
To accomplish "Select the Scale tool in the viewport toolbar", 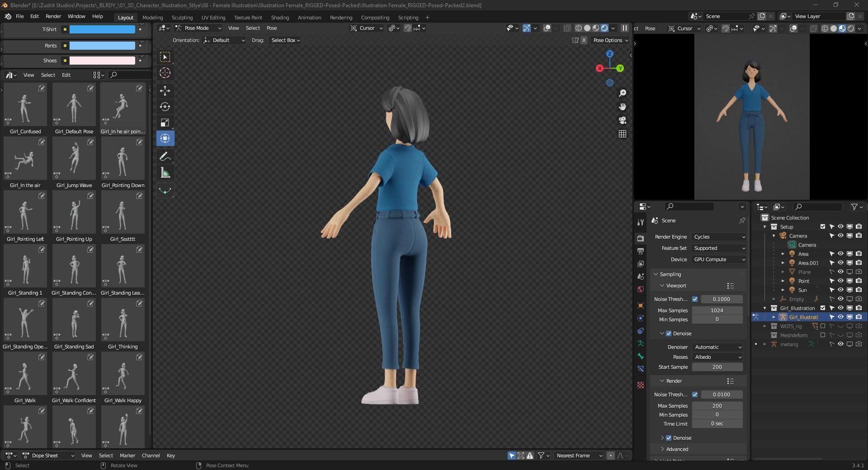I will click(x=165, y=122).
